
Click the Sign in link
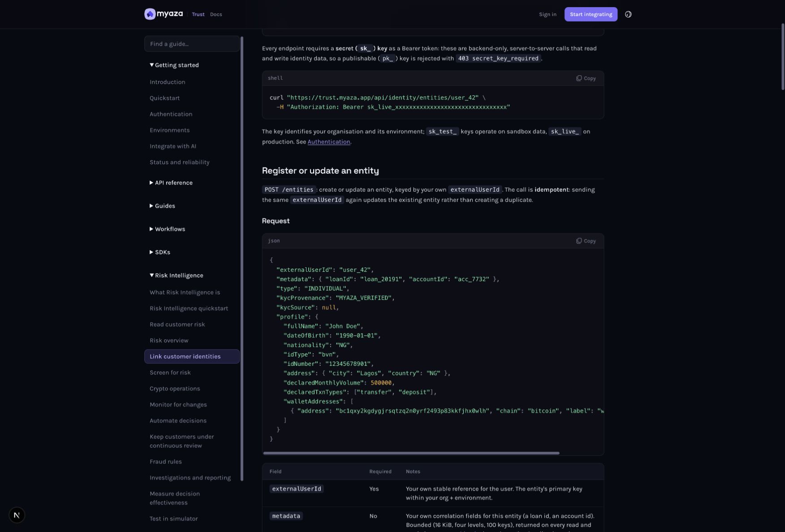pyautogui.click(x=548, y=14)
